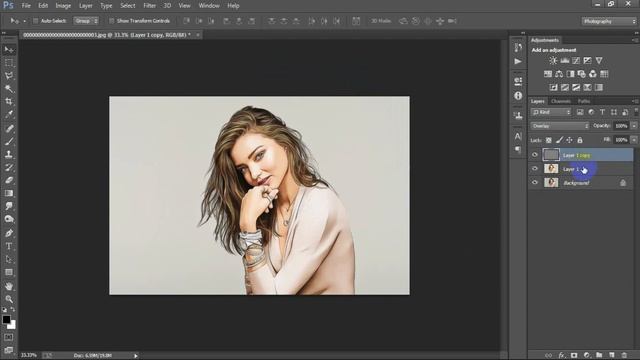Open the Kind layer filter dropdown
Viewport: 640px width, 360px height.
coord(551,112)
